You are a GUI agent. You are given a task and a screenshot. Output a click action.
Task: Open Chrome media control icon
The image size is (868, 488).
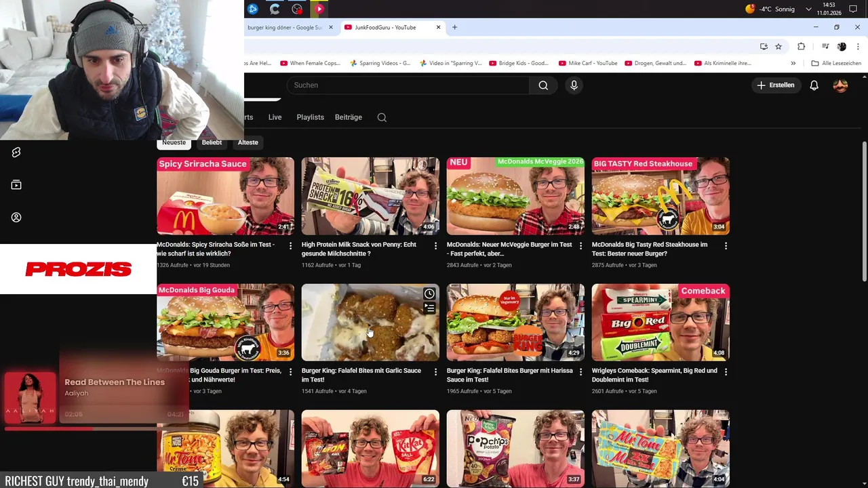pyautogui.click(x=825, y=46)
